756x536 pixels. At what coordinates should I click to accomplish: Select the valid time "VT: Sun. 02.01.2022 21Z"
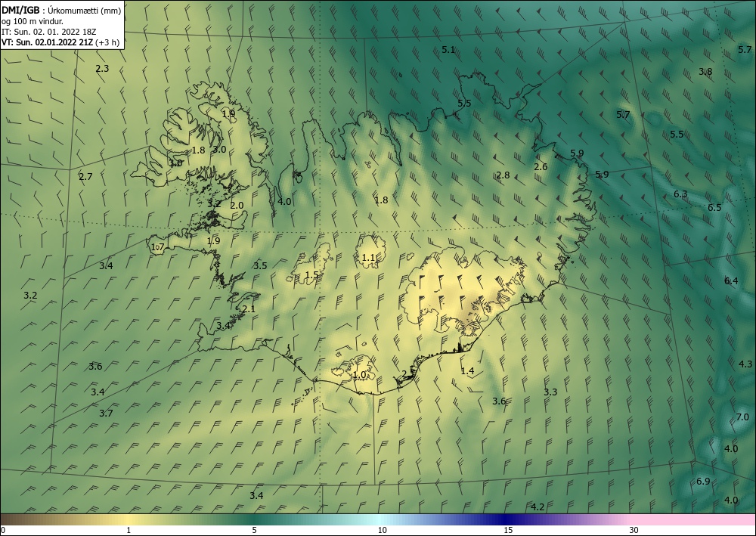(x=47, y=42)
